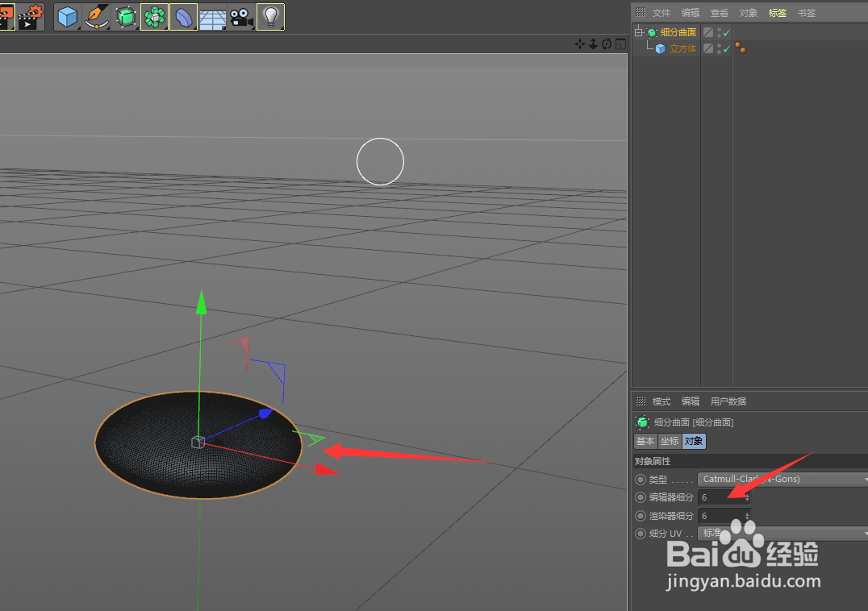Click the red X-axis arrowhead of the object gizmo
The width and height of the screenshot is (868, 611).
pyautogui.click(x=328, y=469)
